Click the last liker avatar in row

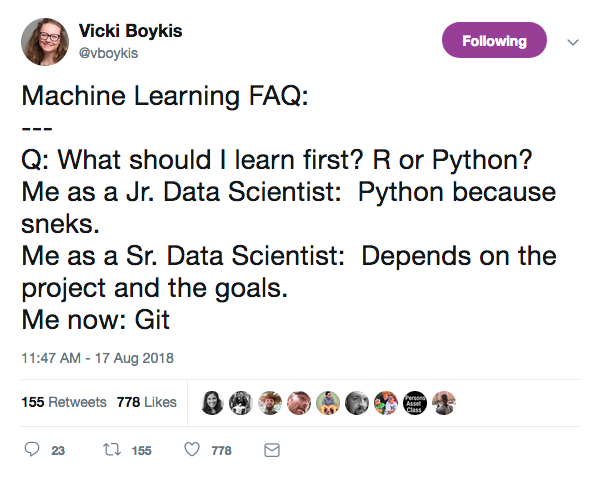click(444, 403)
